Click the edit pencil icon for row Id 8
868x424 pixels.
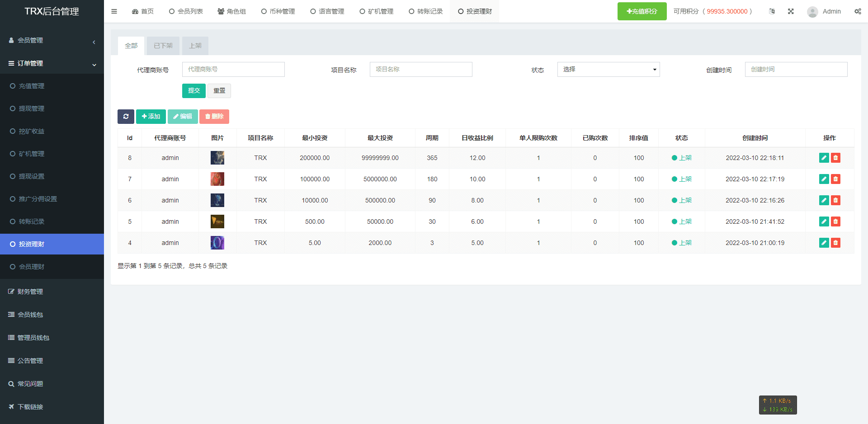824,158
